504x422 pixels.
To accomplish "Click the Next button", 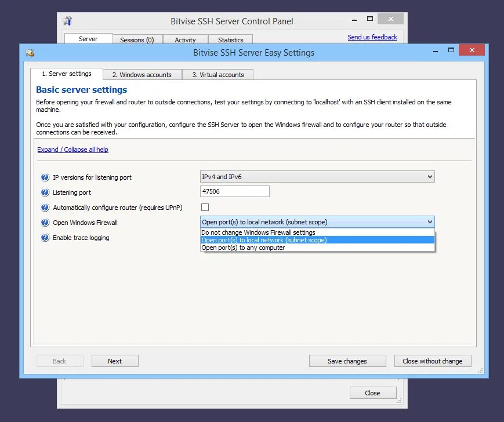I will (x=115, y=361).
